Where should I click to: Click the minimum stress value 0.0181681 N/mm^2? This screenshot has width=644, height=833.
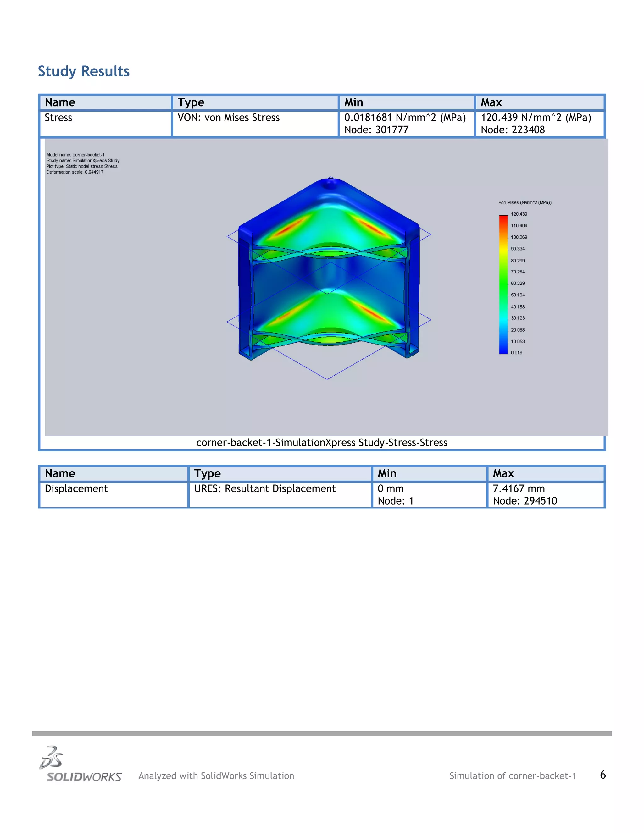405,118
